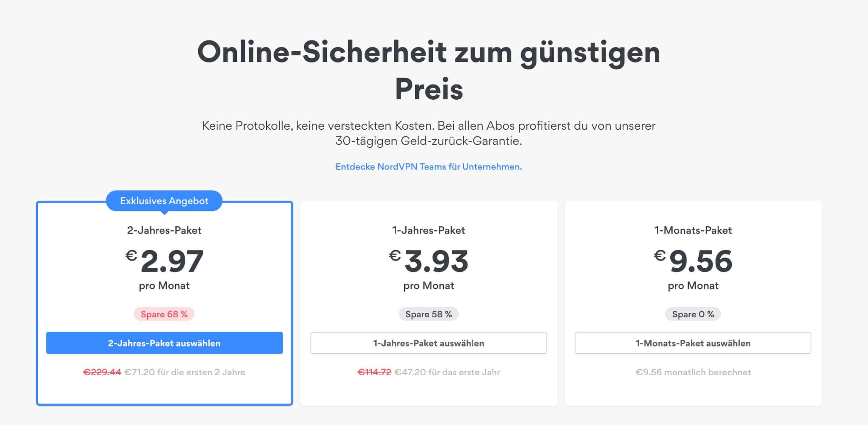The width and height of the screenshot is (868, 425).
Task: Click the Exklusives Angebot badge
Action: 165,200
